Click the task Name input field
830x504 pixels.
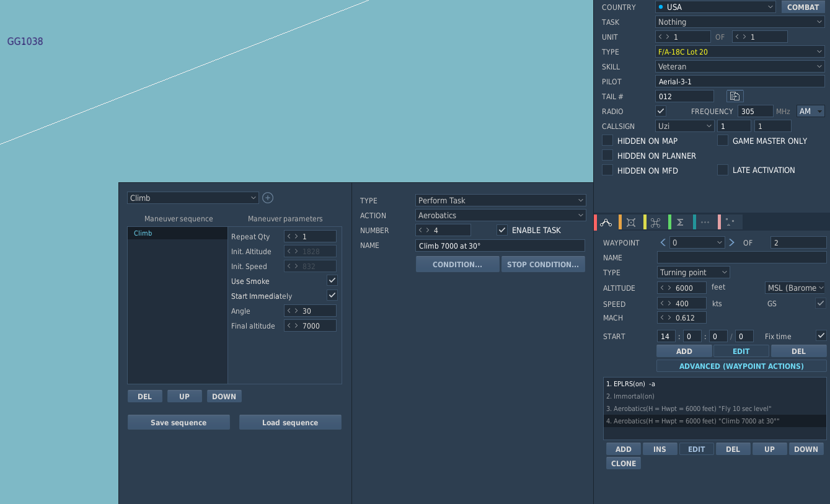(x=500, y=245)
